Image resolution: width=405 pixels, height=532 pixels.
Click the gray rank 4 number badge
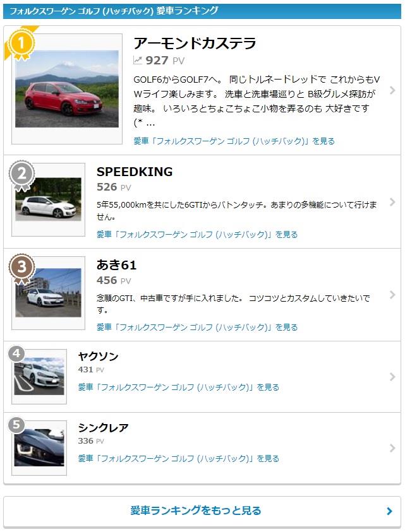click(16, 354)
